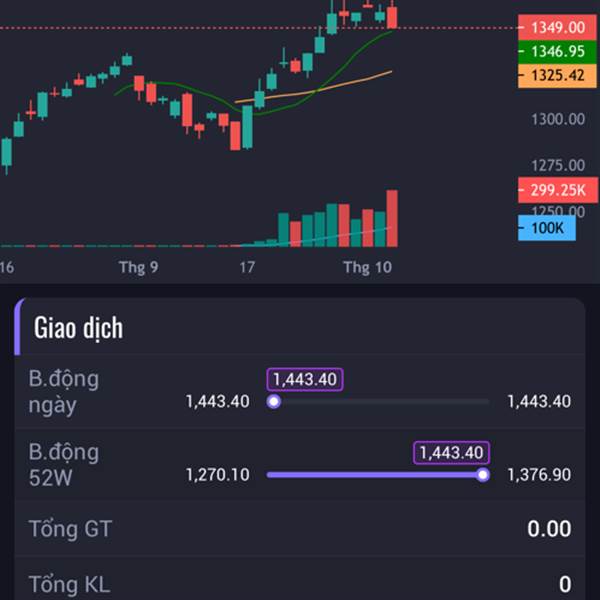The image size is (600, 600).
Task: Click the 17 date axis marker
Action: (247, 267)
